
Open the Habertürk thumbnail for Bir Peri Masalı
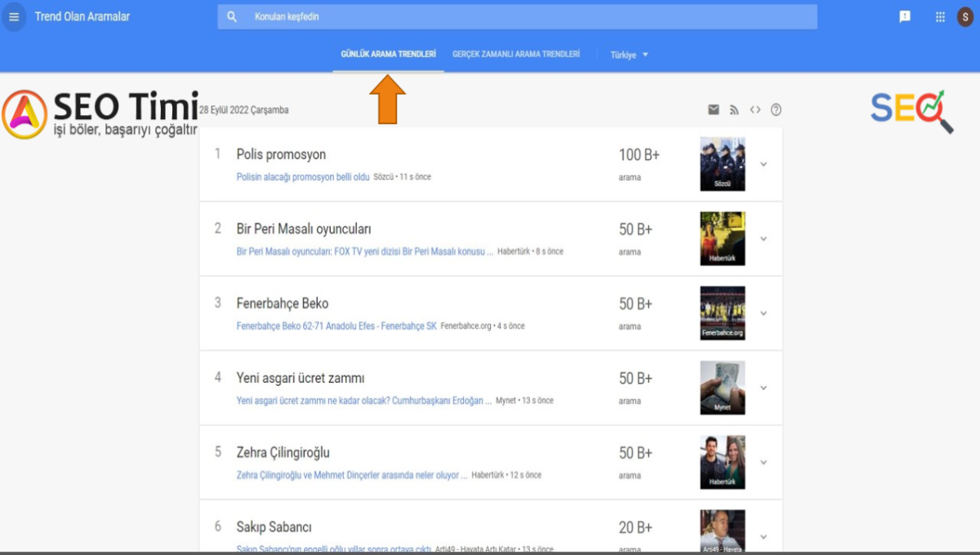pyautogui.click(x=723, y=239)
